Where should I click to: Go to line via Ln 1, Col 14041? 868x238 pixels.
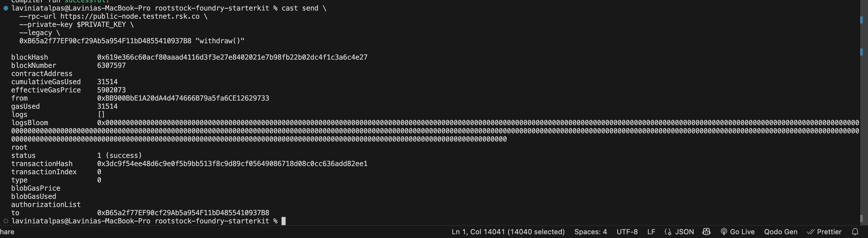pos(508,232)
